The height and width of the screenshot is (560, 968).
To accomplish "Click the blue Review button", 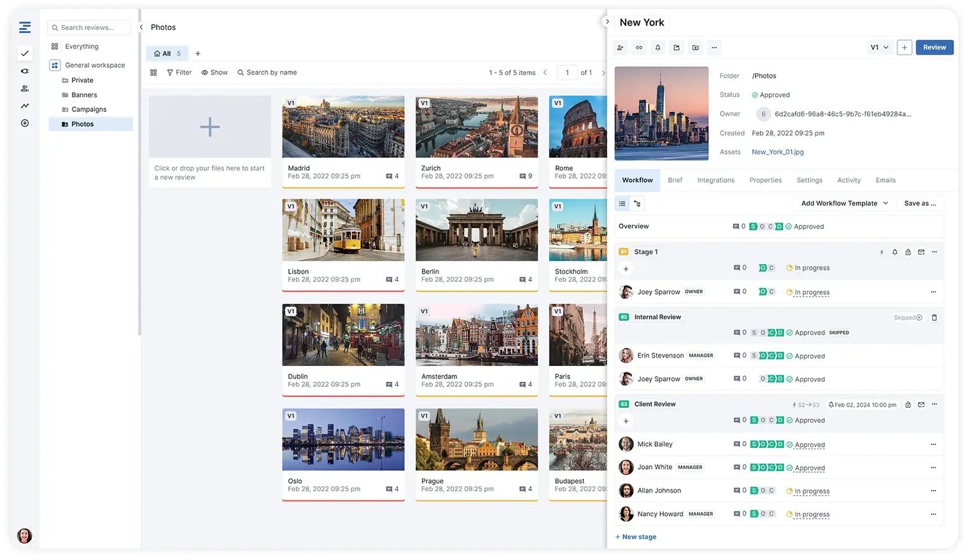I will [934, 48].
